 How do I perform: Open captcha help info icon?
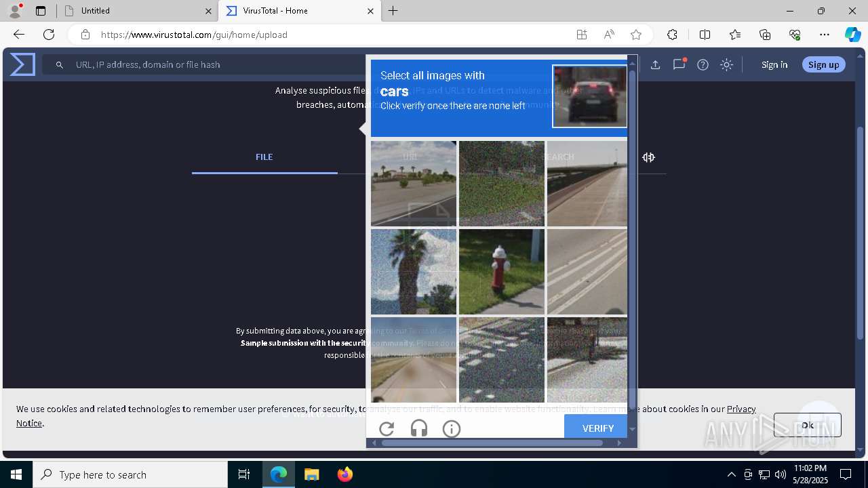pos(452,428)
